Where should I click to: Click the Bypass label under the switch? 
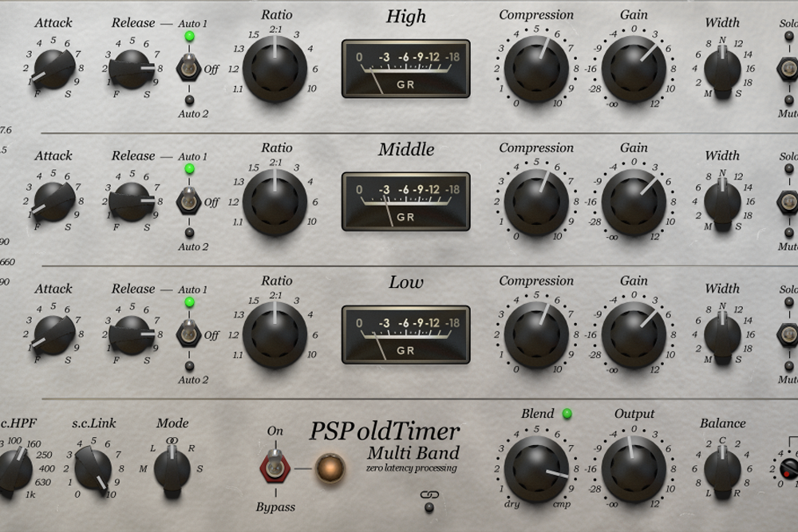click(x=275, y=507)
